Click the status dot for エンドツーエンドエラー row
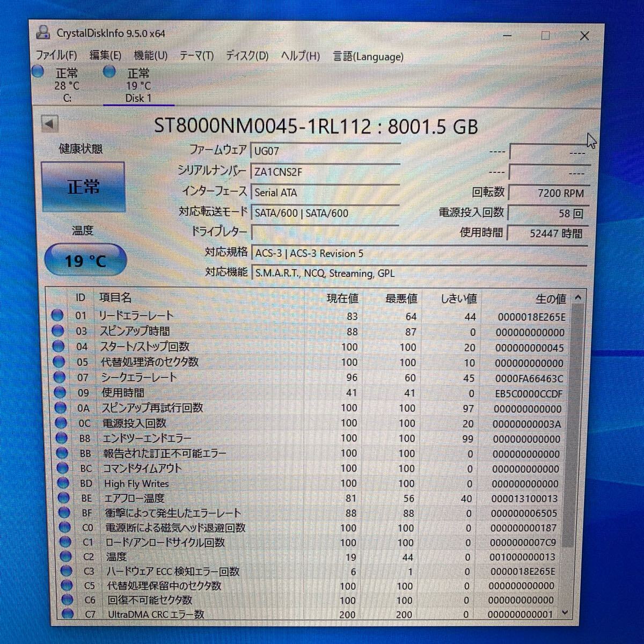 (62, 438)
